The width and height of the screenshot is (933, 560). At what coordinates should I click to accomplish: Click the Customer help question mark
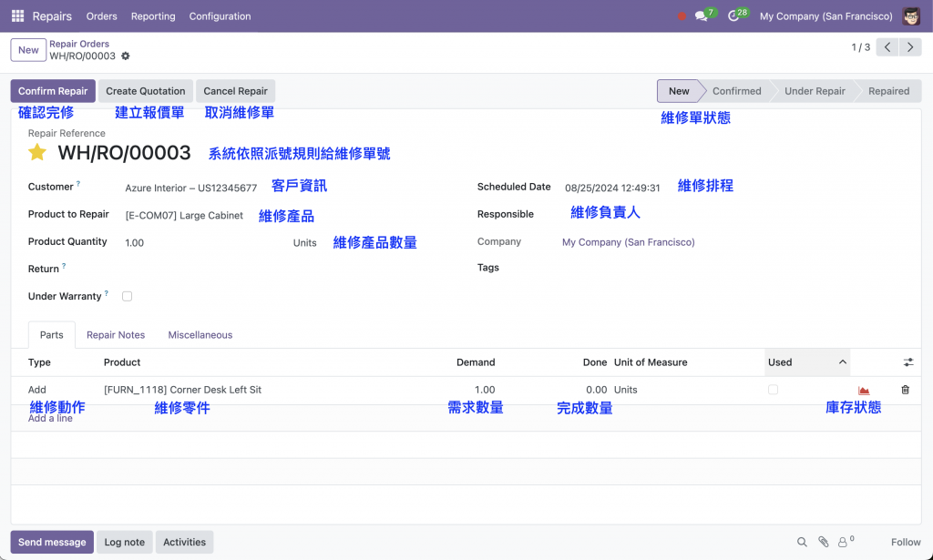tap(78, 184)
